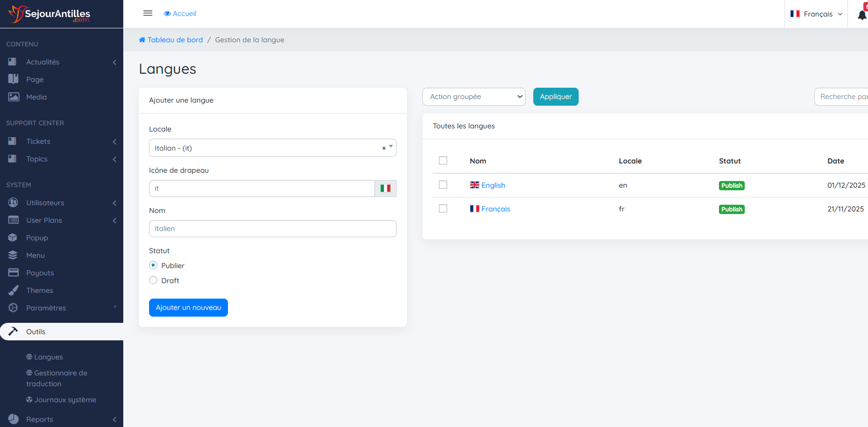This screenshot has width=868, height=427.
Task: Open the Français language switcher
Action: (816, 14)
